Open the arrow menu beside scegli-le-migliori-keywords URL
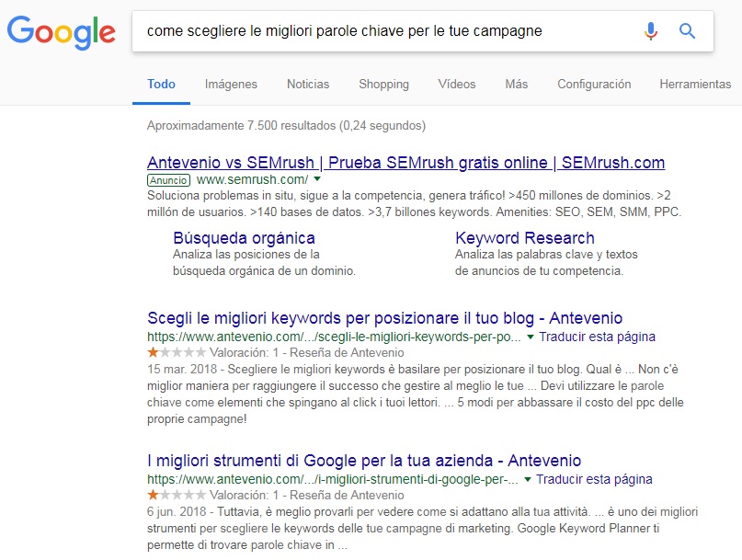 [x=531, y=337]
